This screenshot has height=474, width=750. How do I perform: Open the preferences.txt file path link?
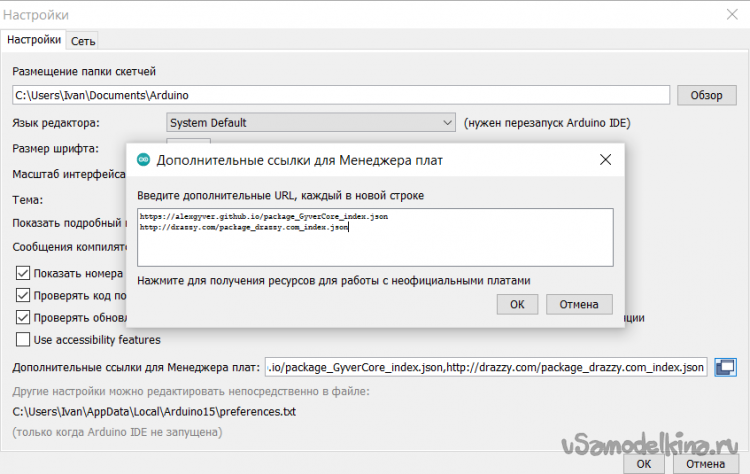(x=154, y=411)
